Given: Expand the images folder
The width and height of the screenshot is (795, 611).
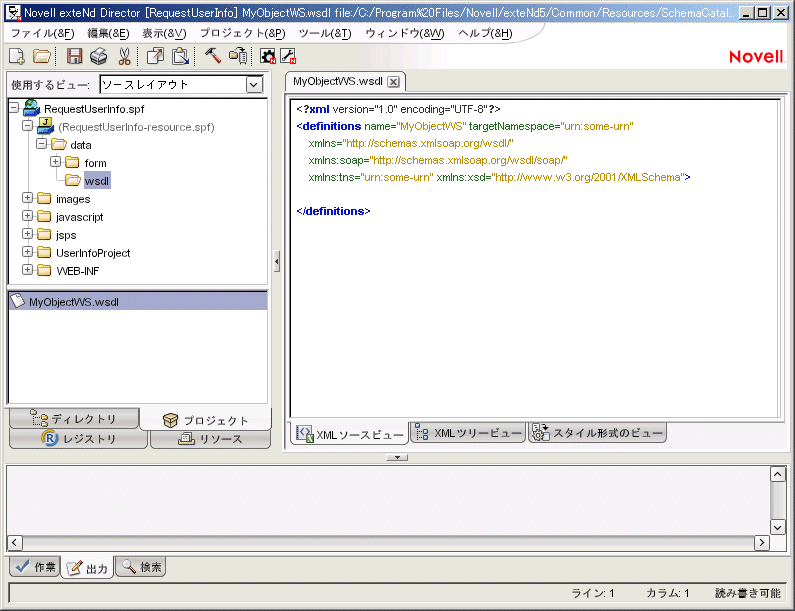Looking at the screenshot, I should [x=28, y=198].
